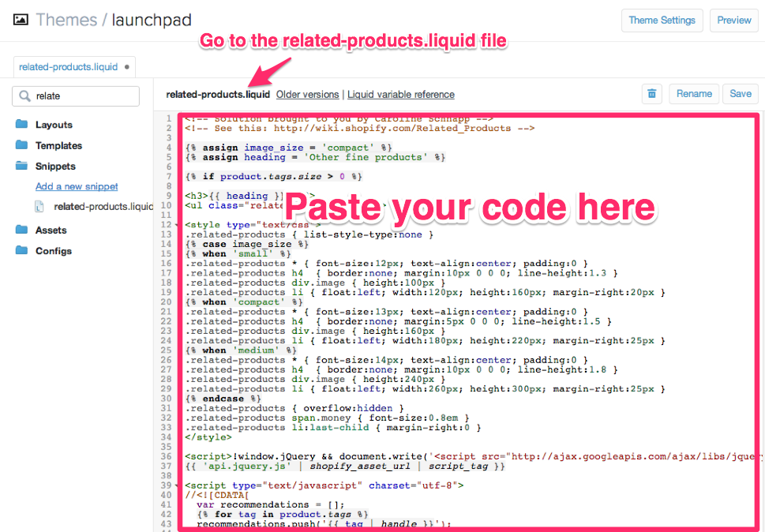Screen dimensions: 765x532
Task: Collapse code fold arrow at line 39
Action: (x=177, y=485)
